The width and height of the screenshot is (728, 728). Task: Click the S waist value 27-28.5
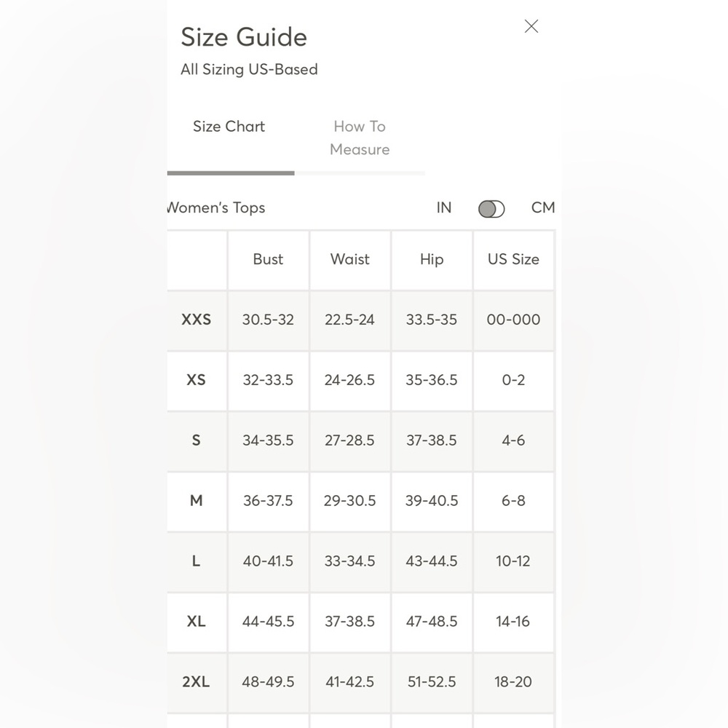(349, 440)
